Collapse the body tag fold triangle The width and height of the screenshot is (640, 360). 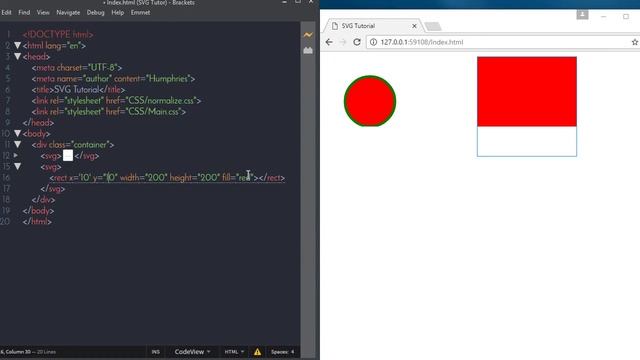(18, 133)
